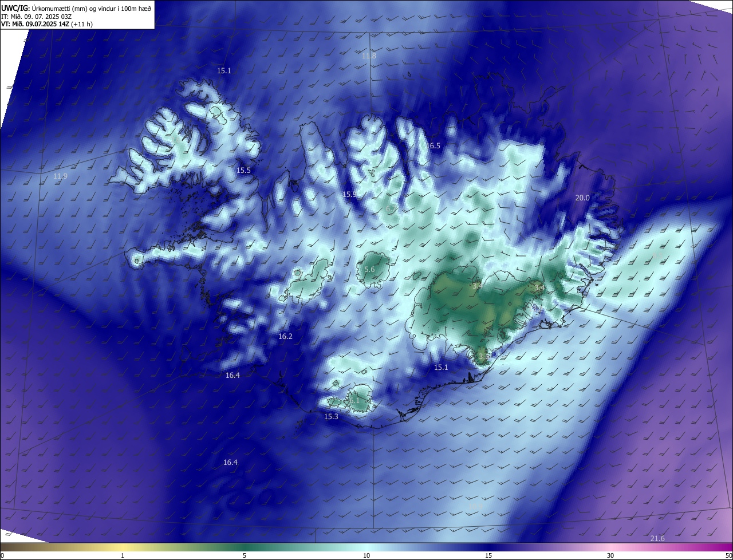Click the 5.6 value inside the glacier outline
Image resolution: width=733 pixels, height=560 pixels.
[x=369, y=270]
